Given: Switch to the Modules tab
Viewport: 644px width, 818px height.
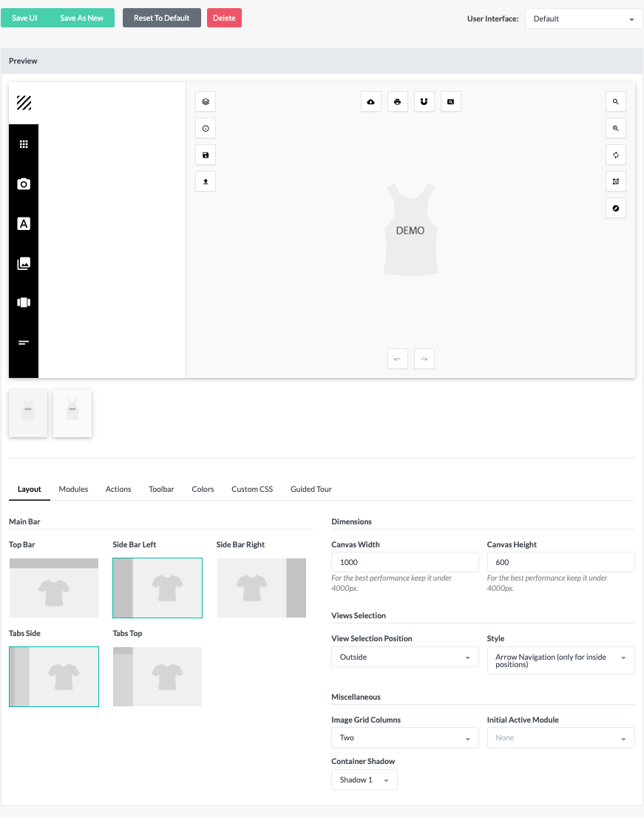Looking at the screenshot, I should [73, 489].
